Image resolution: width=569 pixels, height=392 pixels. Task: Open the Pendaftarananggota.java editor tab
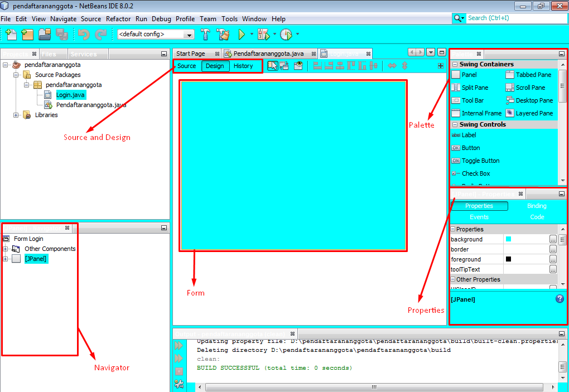pyautogui.click(x=268, y=54)
